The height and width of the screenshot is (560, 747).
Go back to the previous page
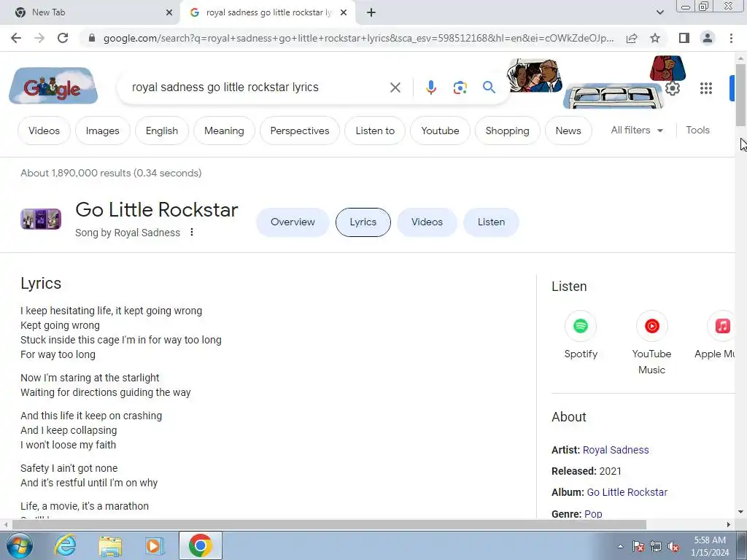16,38
